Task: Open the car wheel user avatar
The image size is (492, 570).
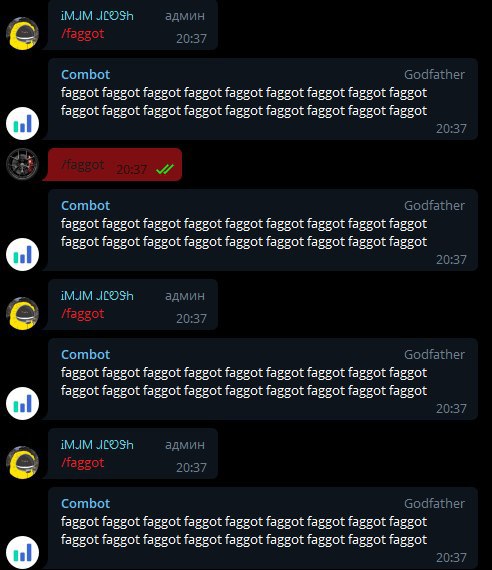Action: coord(23,164)
